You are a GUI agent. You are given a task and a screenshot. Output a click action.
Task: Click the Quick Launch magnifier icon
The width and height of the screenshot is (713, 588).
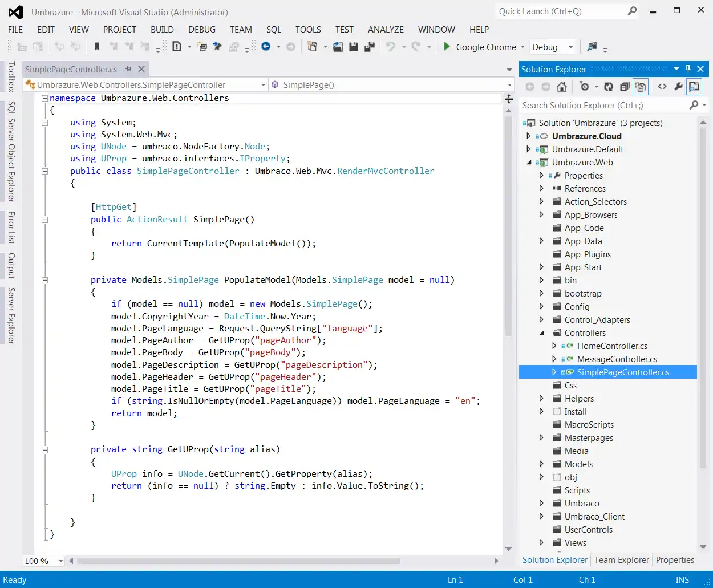(632, 11)
